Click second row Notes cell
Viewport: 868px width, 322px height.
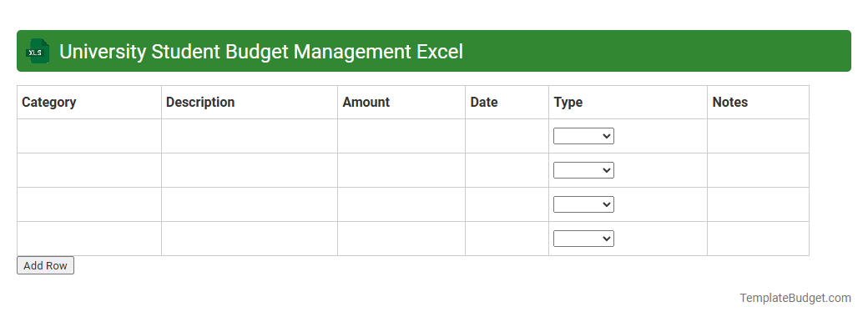[x=759, y=170]
